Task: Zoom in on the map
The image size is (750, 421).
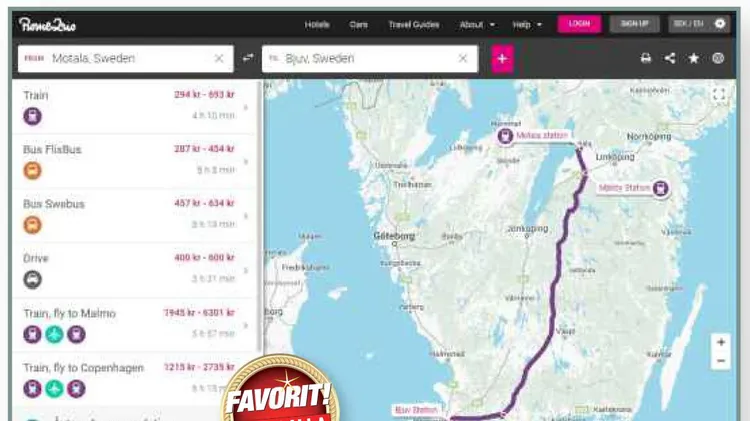Action: pos(721,343)
